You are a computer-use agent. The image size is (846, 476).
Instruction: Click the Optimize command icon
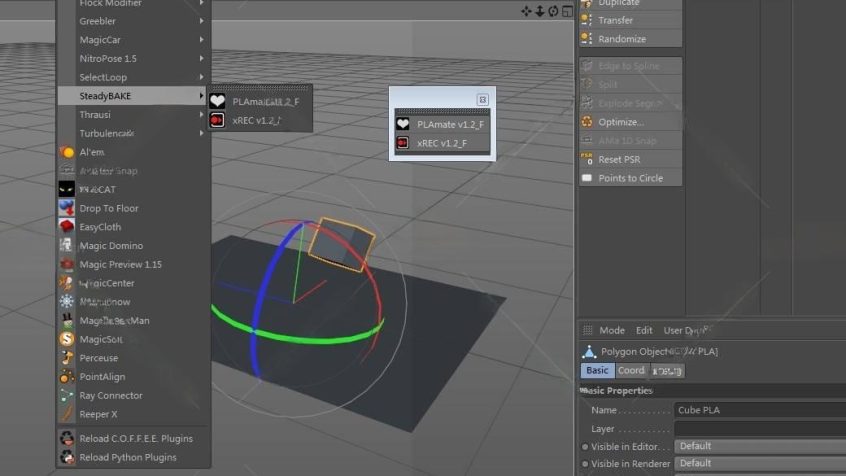[588, 122]
